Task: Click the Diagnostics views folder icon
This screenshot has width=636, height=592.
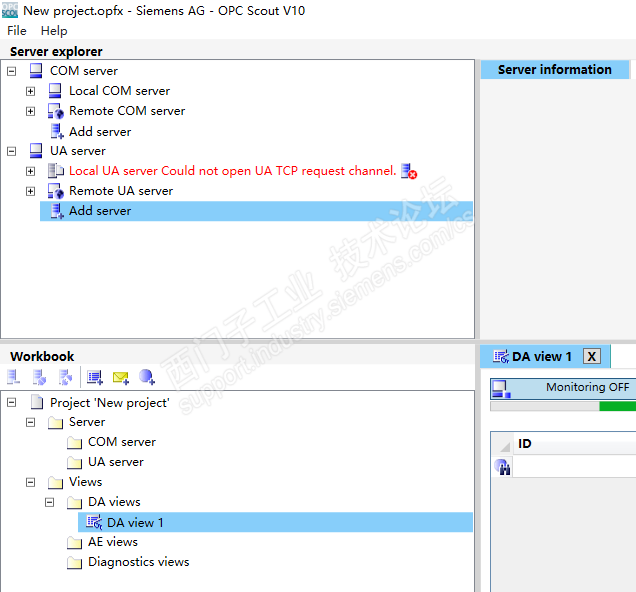Action: [x=74, y=562]
